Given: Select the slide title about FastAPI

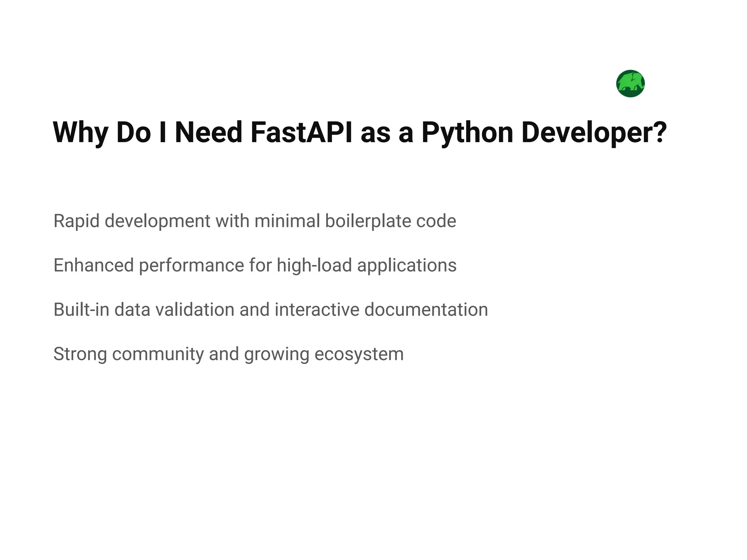Looking at the screenshot, I should point(360,133).
